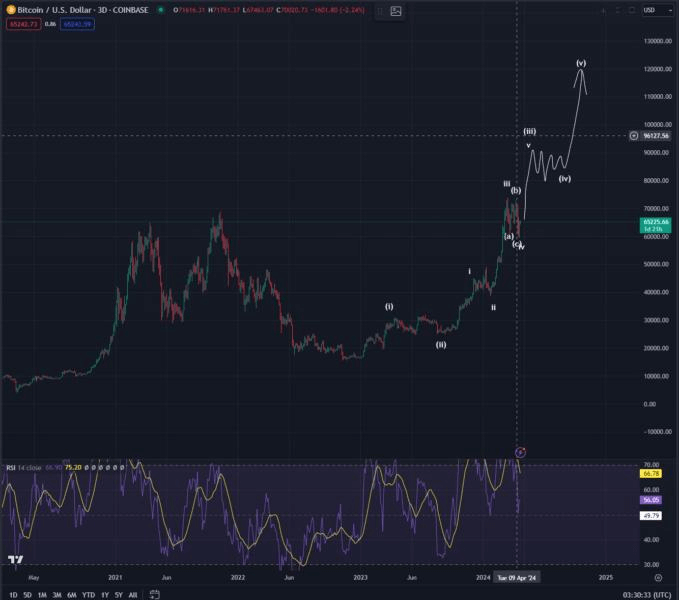The height and width of the screenshot is (600, 679).
Task: Click the Tue 09 Apr '24 date marker
Action: (x=516, y=577)
